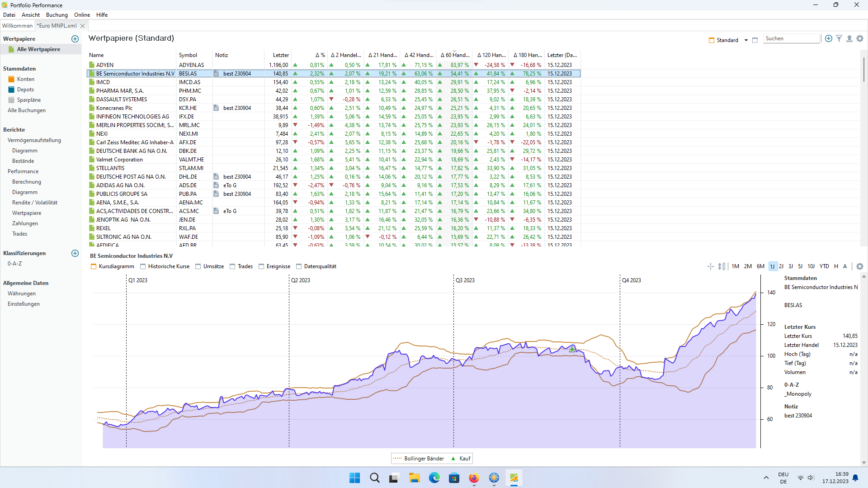Close the Euro MNPL.xml tab
Image resolution: width=868 pixels, height=488 pixels.
tap(83, 26)
